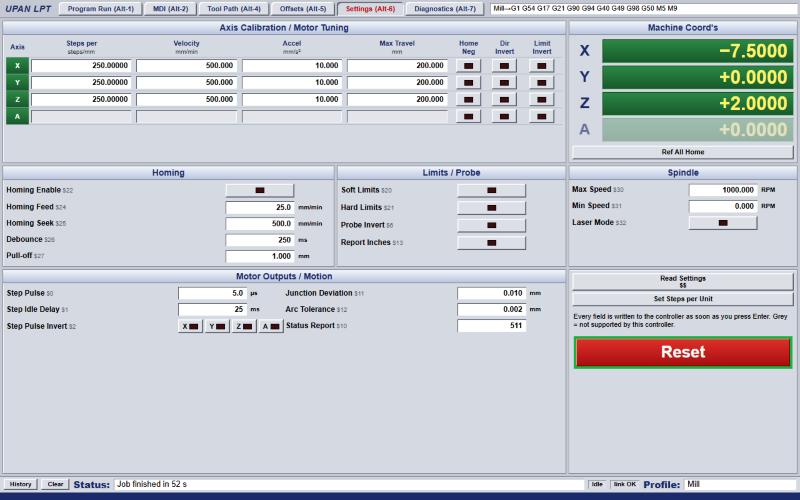Open the Program Run (Alt-1) tab
The image size is (800, 500).
click(101, 9)
